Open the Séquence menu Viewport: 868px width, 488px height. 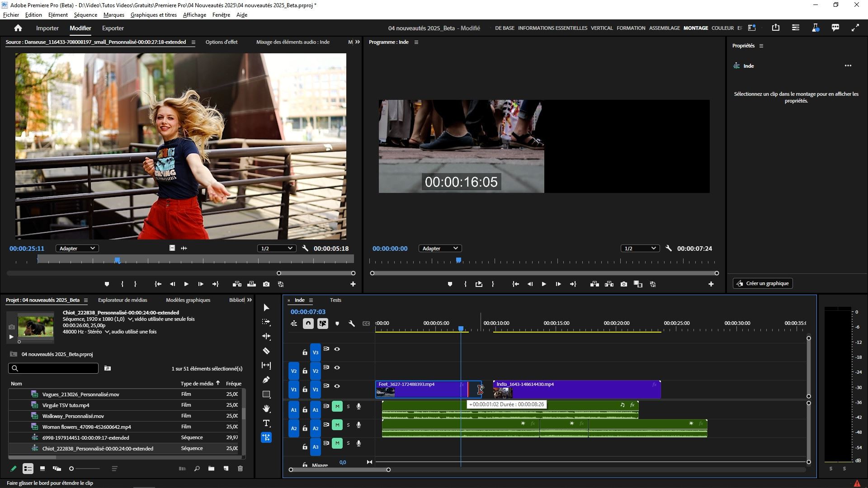(x=85, y=15)
